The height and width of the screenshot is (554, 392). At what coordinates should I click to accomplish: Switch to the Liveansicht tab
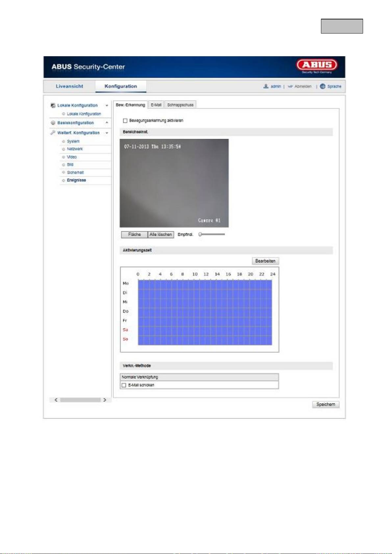point(69,86)
